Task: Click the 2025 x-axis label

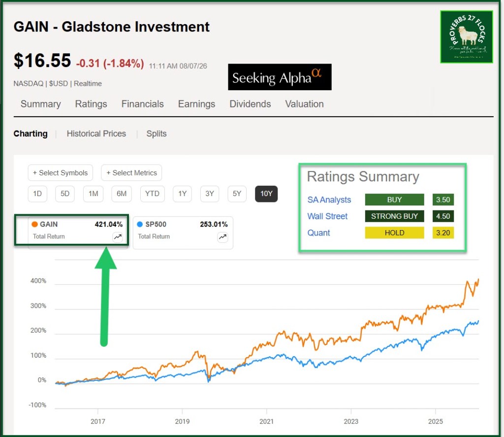Action: pos(436,421)
